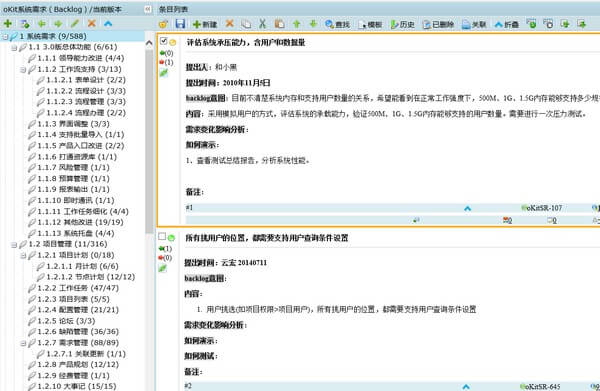Select tree item '1.1.2.1 表单设计 (2/2)'
Image resolution: width=600 pixels, height=391 pixels.
point(86,80)
